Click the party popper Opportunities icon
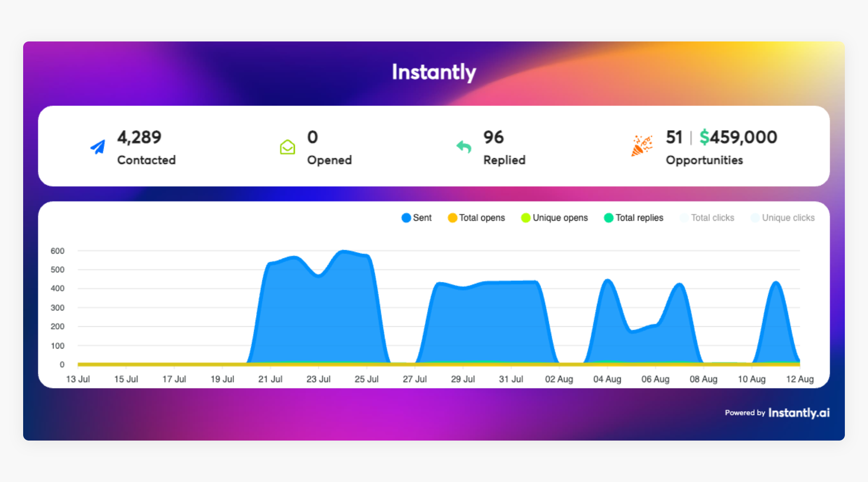 (x=642, y=146)
